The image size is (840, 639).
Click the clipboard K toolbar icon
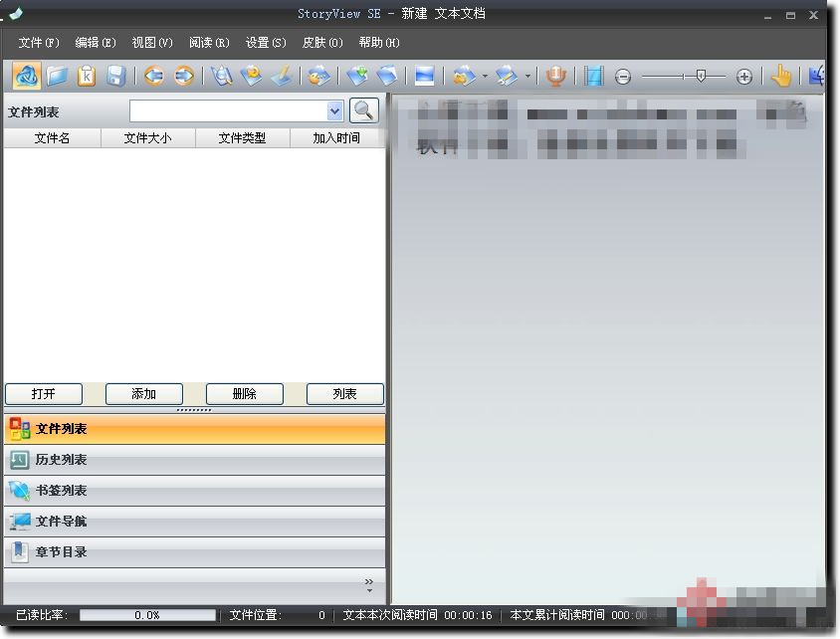click(x=87, y=76)
